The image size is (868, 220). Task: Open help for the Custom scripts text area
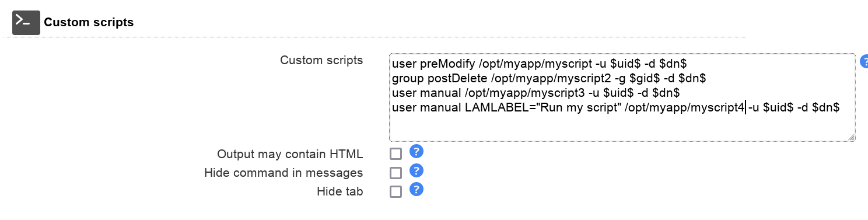[864, 61]
